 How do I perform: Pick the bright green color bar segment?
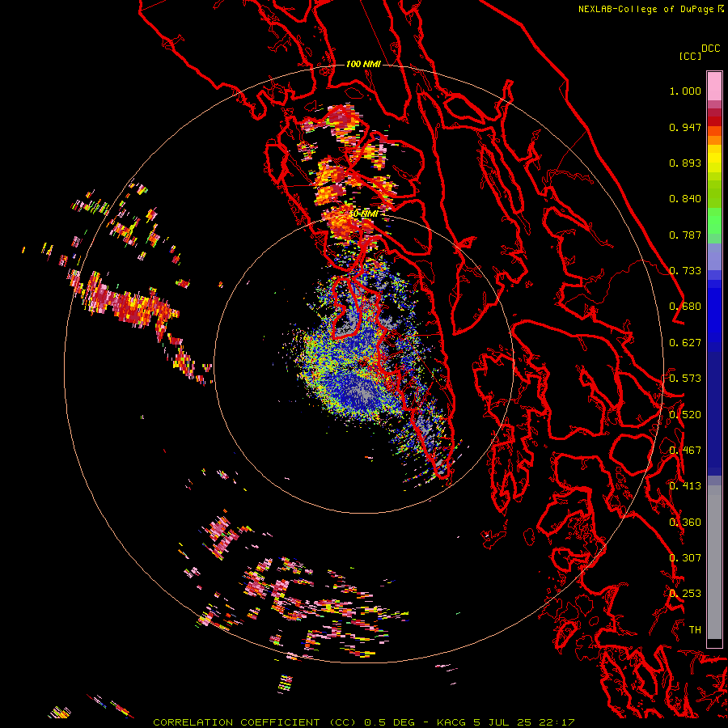[714, 221]
